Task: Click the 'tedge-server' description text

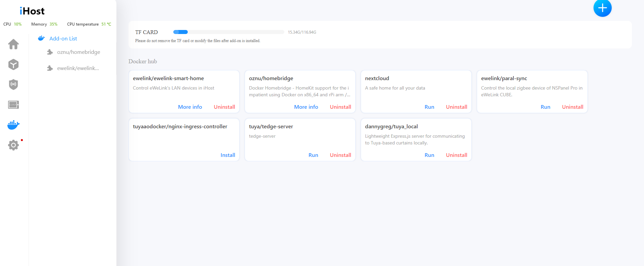Action: click(262, 136)
